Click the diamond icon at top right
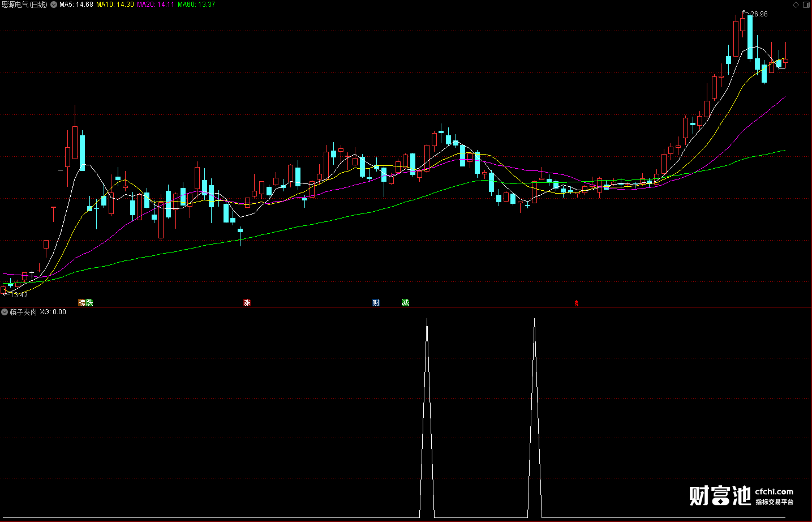This screenshot has height=522, width=812. click(x=796, y=5)
